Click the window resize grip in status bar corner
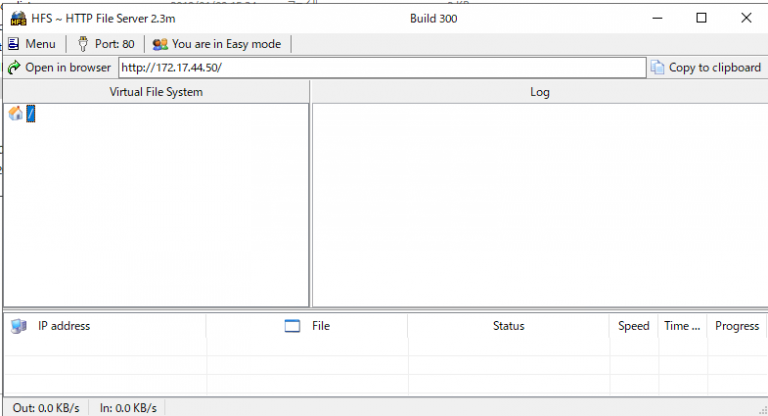The image size is (768, 416). tap(763, 411)
